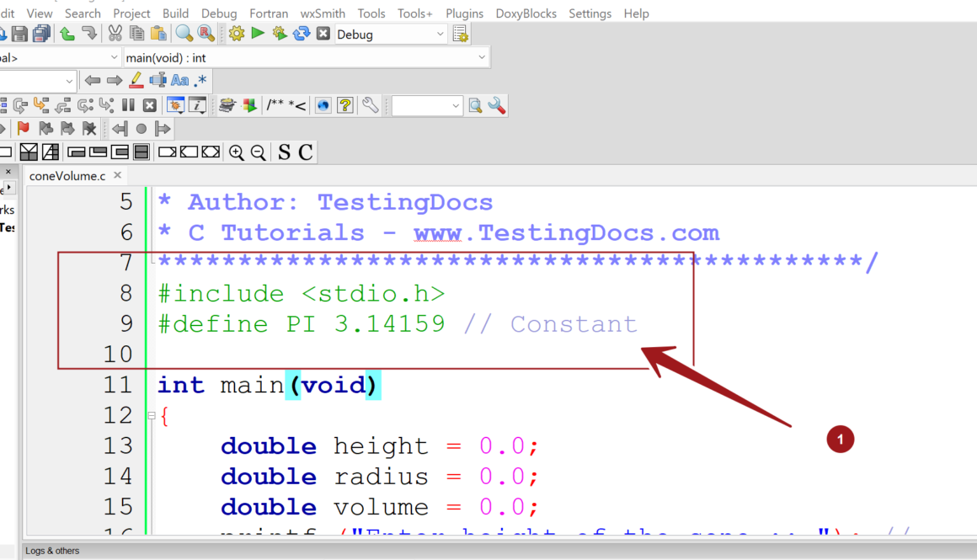Screen dimensions: 977x560
Task: Save all files with the multiple-disks icon
Action: click(40, 34)
